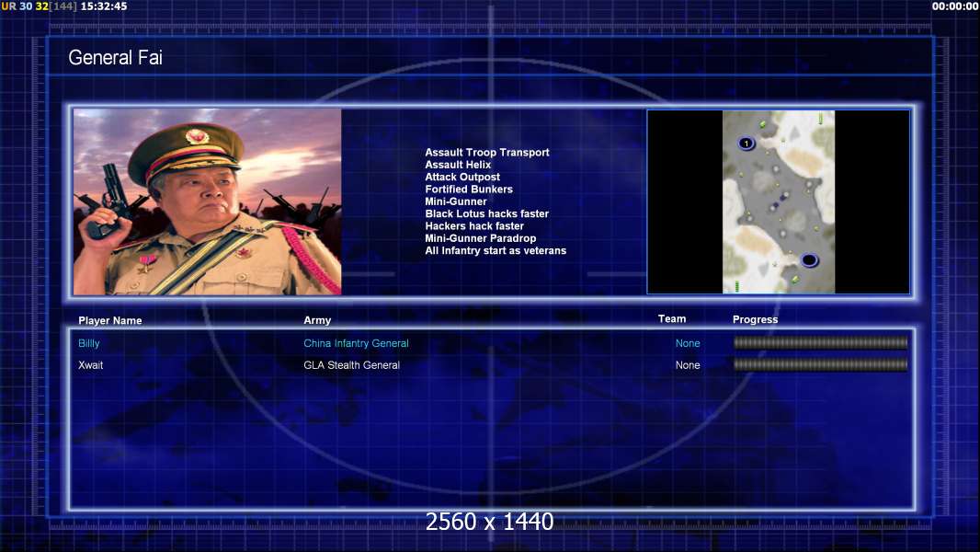Click China Infantry General army entry
Image resolution: width=980 pixels, height=552 pixels.
click(357, 343)
